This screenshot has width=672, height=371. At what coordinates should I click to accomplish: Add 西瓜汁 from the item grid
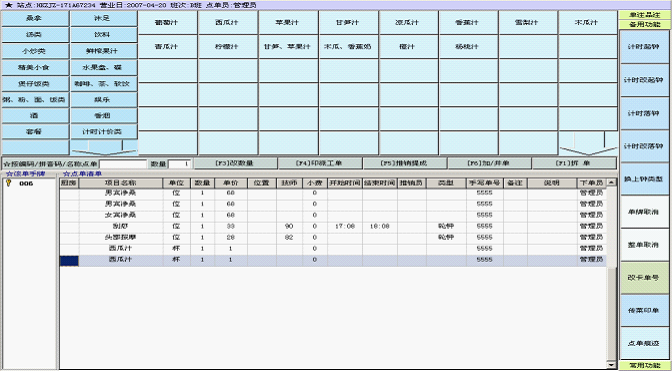228,22
